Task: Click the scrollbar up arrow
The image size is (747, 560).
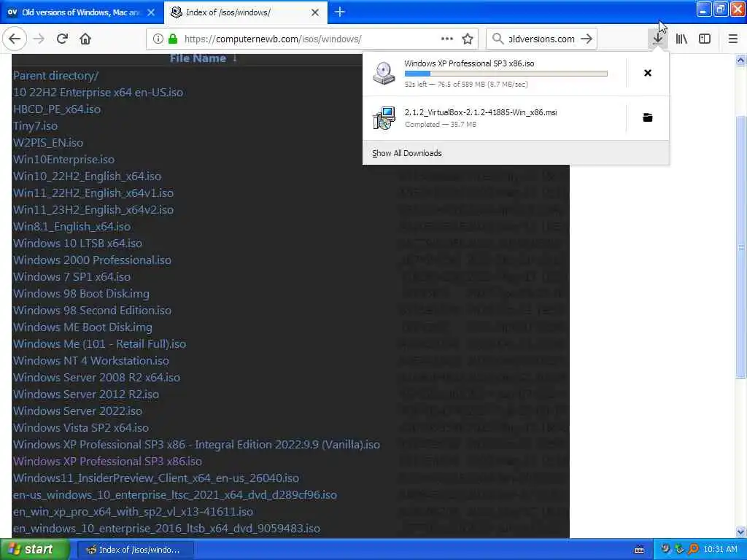Action: 740,60
